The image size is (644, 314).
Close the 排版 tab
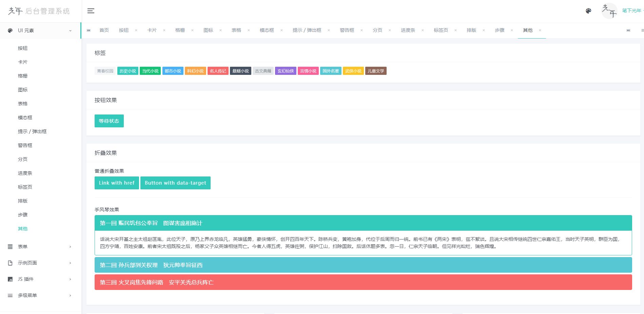(x=484, y=30)
